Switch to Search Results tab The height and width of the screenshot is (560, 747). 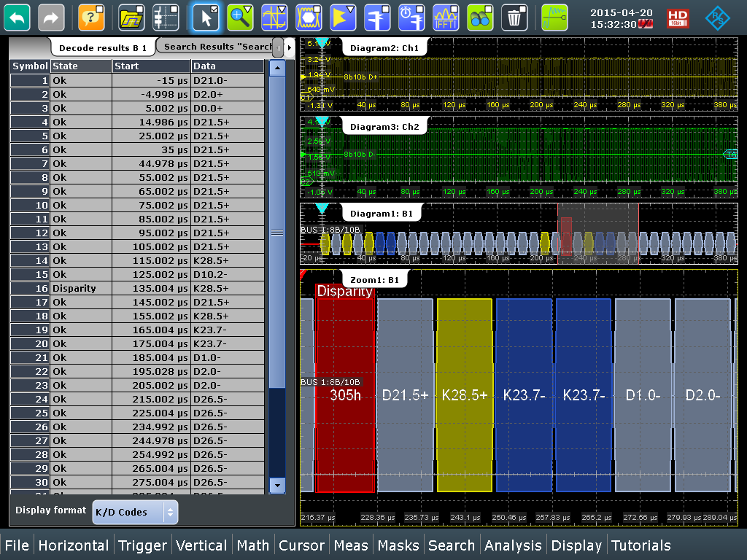[x=217, y=47]
